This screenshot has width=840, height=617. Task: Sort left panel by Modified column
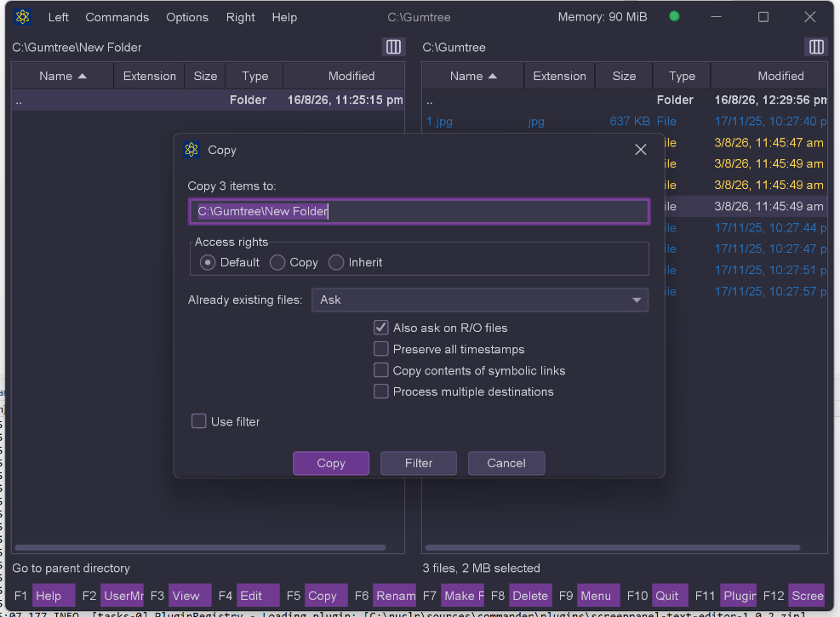pyautogui.click(x=344, y=76)
